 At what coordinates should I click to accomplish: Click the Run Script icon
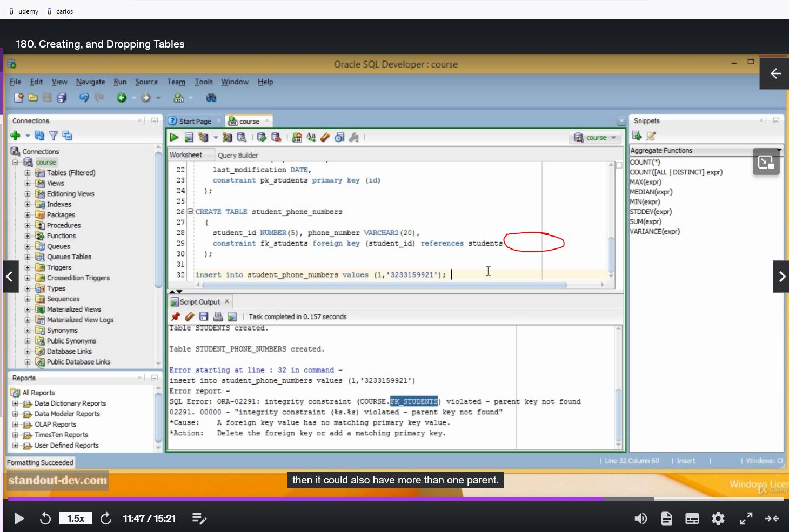click(189, 138)
